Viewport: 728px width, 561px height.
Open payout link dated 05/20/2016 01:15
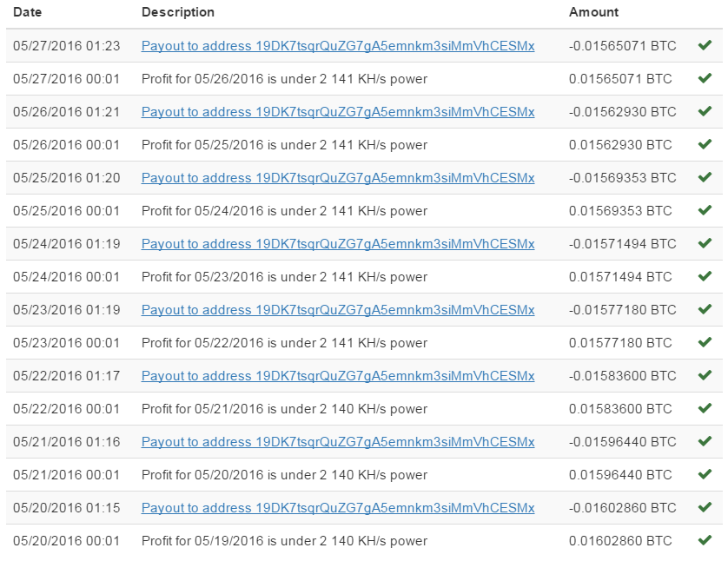(338, 508)
